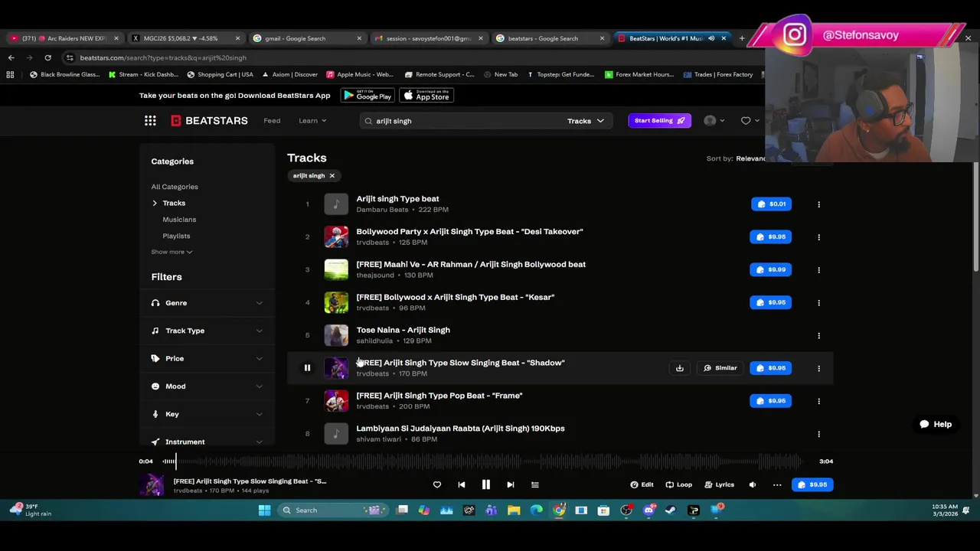Pause the "Shadow" track row
The height and width of the screenshot is (551, 980).
coord(307,368)
